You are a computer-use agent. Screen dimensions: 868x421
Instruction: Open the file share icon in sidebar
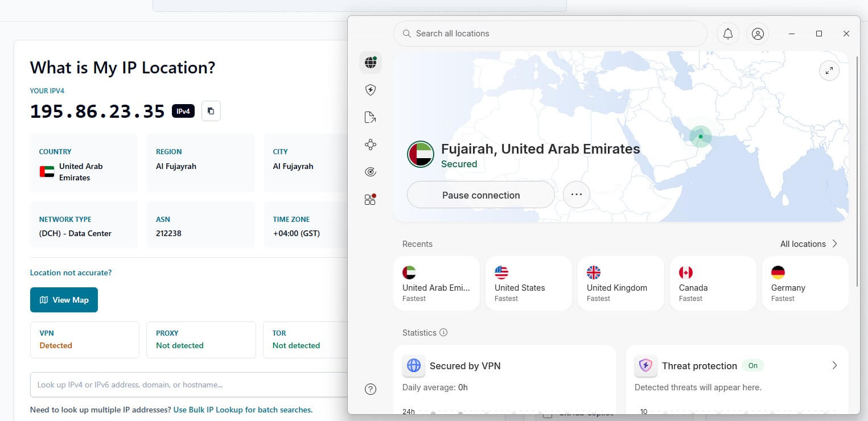[371, 117]
